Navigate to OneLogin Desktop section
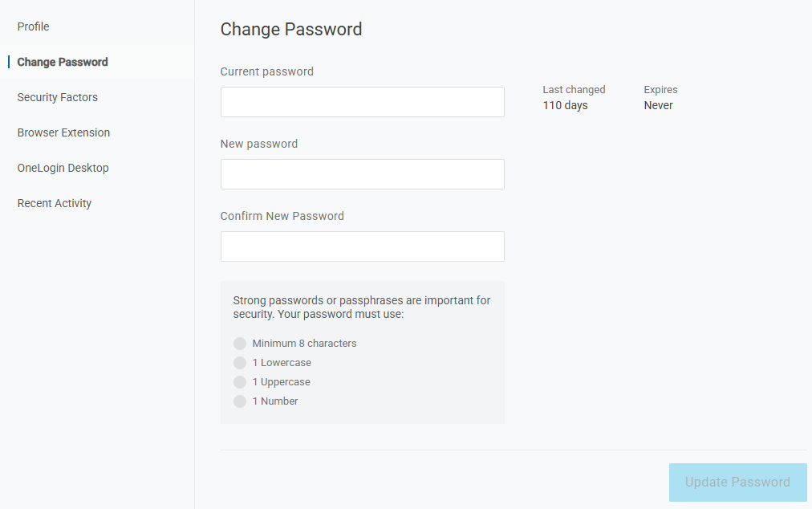Image resolution: width=812 pixels, height=509 pixels. point(63,168)
